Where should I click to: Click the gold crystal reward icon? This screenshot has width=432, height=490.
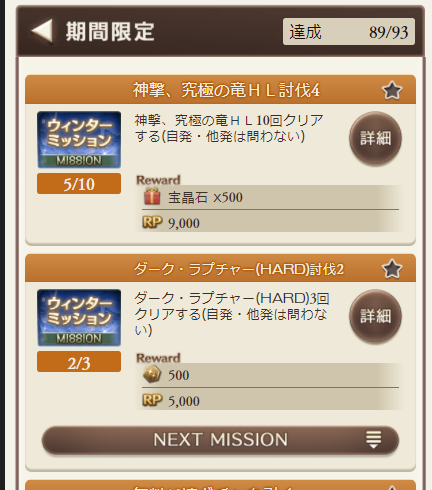click(x=152, y=374)
